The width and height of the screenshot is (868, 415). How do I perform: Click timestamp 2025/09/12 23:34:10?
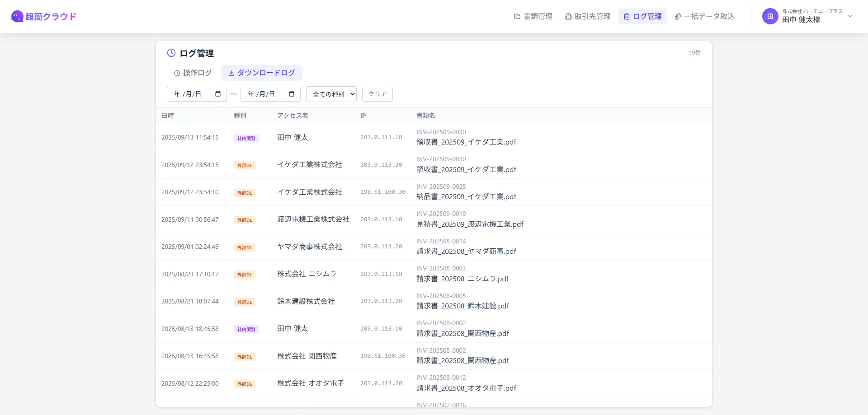tap(190, 192)
